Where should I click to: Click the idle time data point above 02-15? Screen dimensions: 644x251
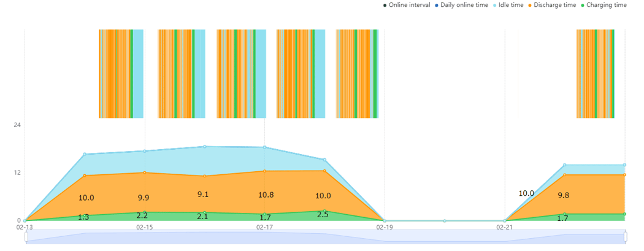145,151
